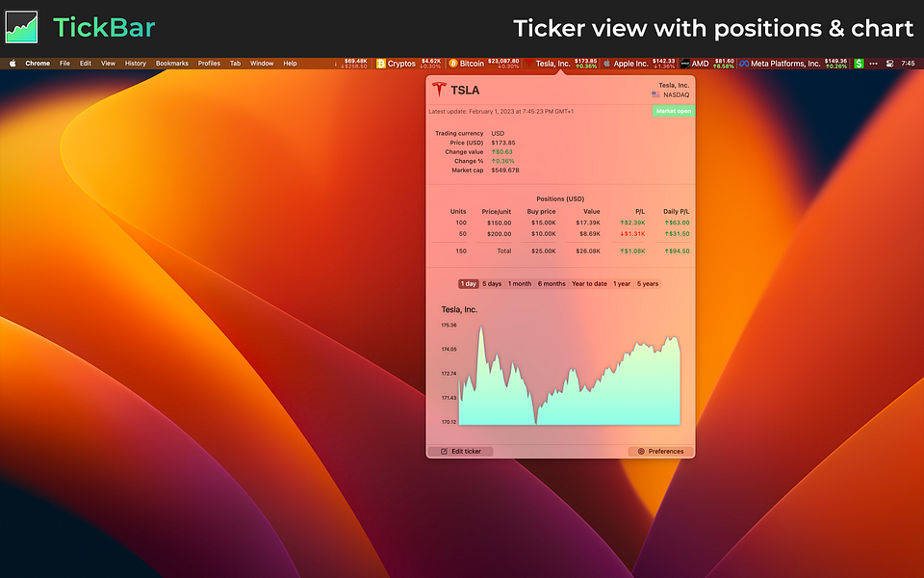Viewport: 924px width, 578px height.
Task: Click the gear icon beside Preferences
Action: click(x=641, y=451)
